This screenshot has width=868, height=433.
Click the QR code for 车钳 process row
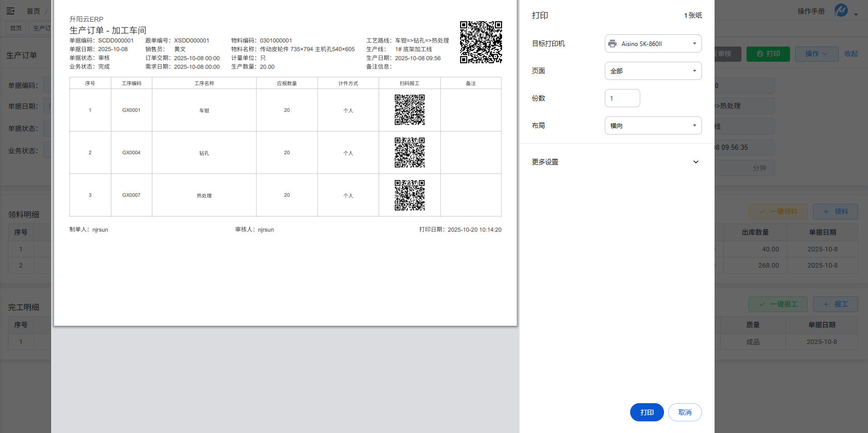click(x=409, y=110)
